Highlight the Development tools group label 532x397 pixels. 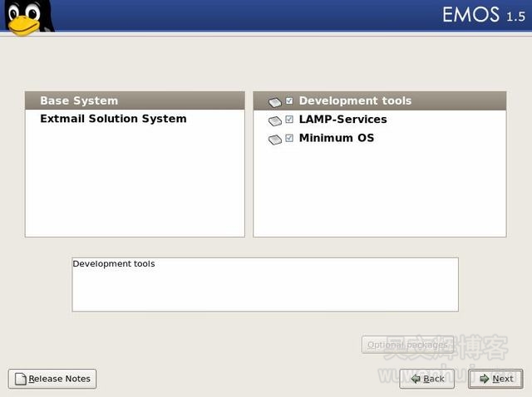[x=355, y=100]
